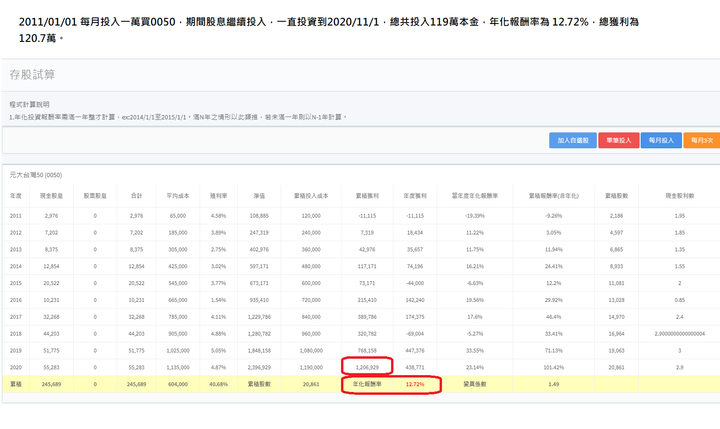Click the 597,171 net value cell
720x429 pixels.
(x=259, y=266)
